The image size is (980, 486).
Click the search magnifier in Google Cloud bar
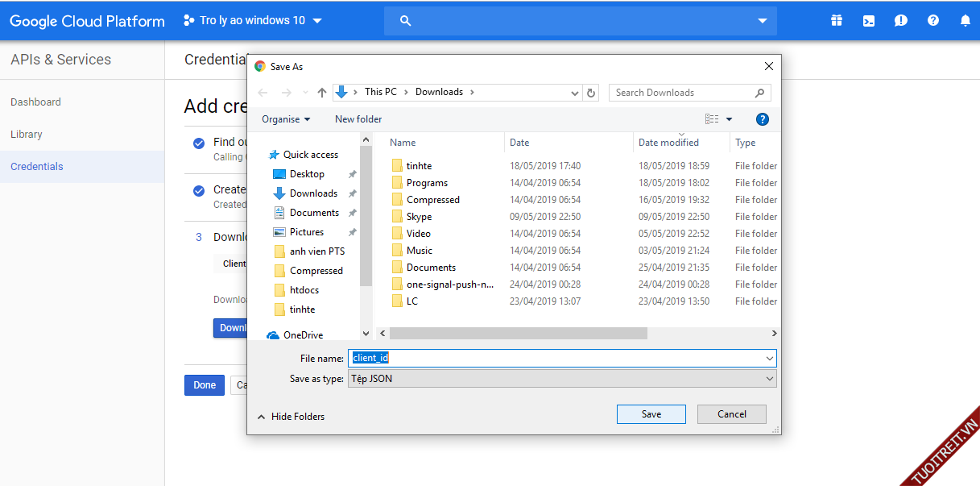(x=406, y=21)
